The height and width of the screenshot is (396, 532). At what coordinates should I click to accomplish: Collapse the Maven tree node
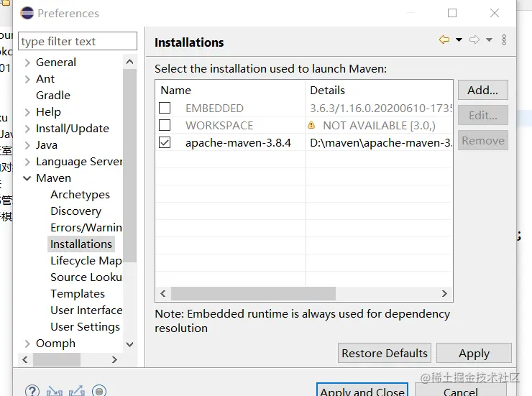click(27, 178)
